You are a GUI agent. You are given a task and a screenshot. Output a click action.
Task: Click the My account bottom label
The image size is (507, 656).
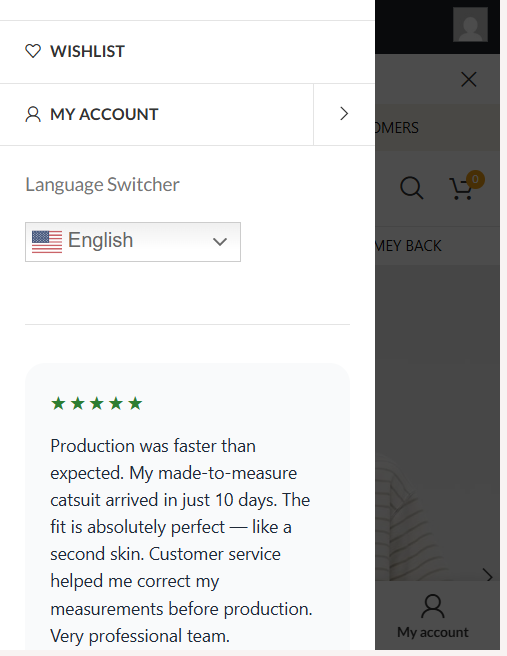coord(433,632)
